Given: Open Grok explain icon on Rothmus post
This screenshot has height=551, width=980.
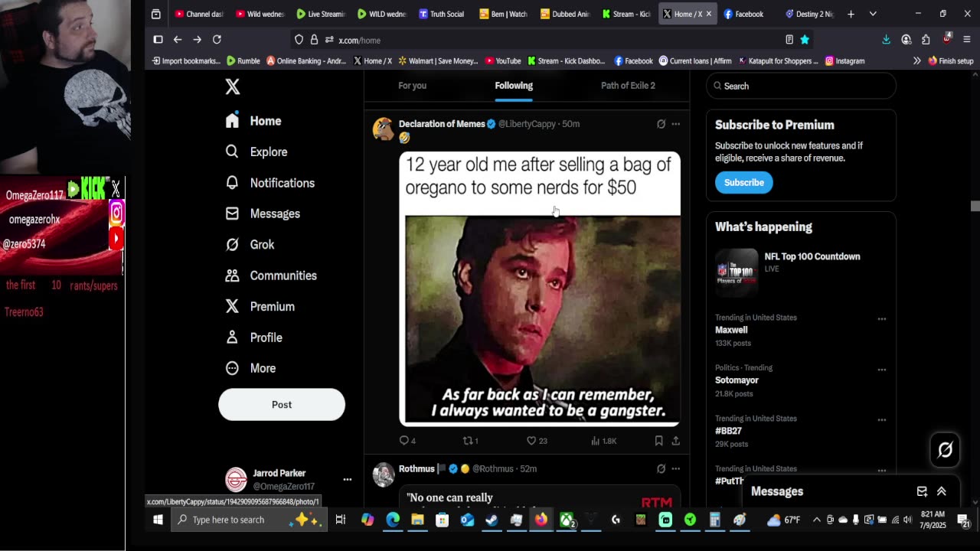Looking at the screenshot, I should [x=661, y=468].
